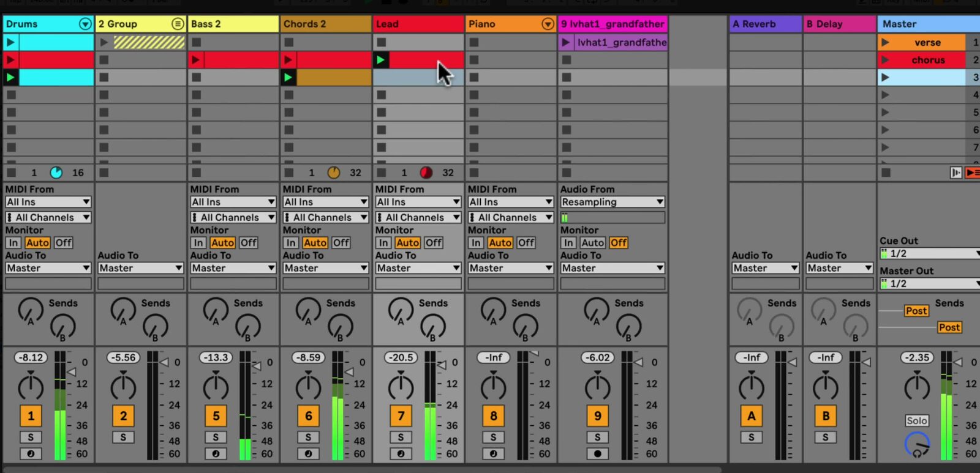Open A Reverb Audio To dropdown
The height and width of the screenshot is (473, 980).
[x=766, y=268]
